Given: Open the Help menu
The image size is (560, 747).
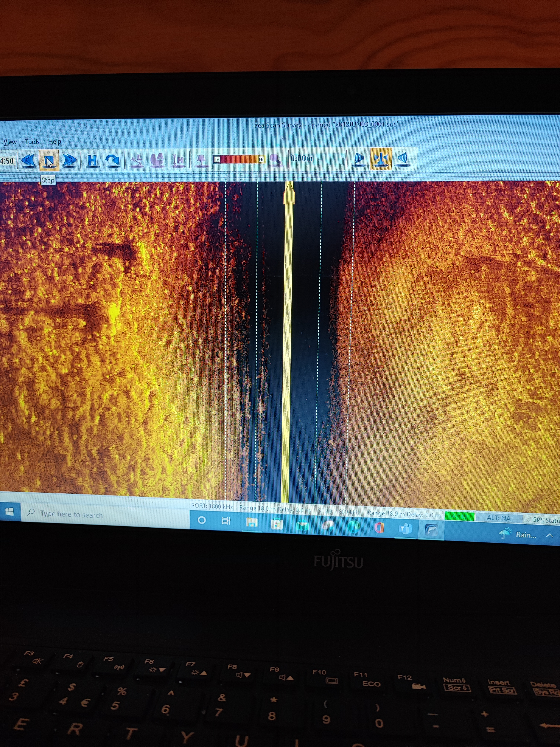Looking at the screenshot, I should 54,142.
